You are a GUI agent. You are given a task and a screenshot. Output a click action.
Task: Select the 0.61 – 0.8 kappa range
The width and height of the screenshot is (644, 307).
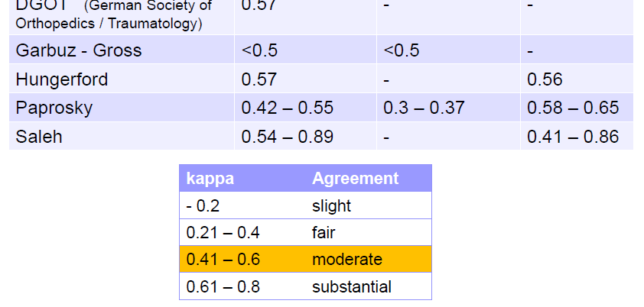point(223,287)
